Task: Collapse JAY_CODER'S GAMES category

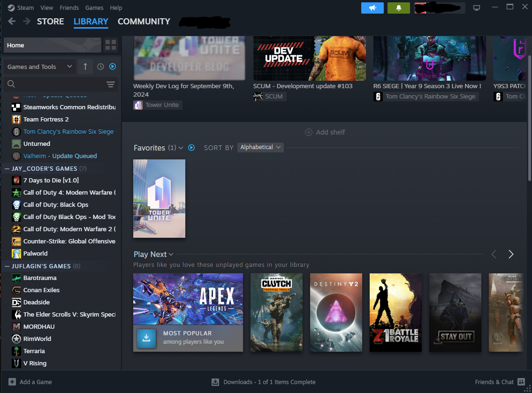Action: [x=7, y=168]
